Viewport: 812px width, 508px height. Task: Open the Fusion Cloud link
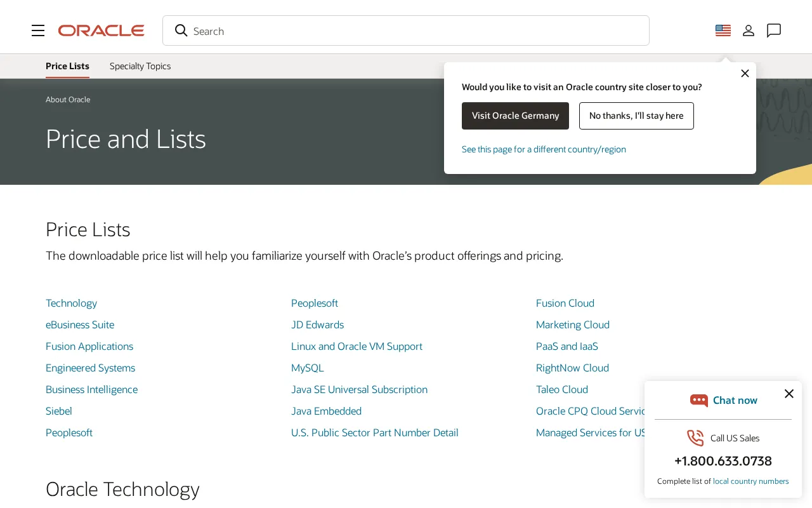point(565,303)
